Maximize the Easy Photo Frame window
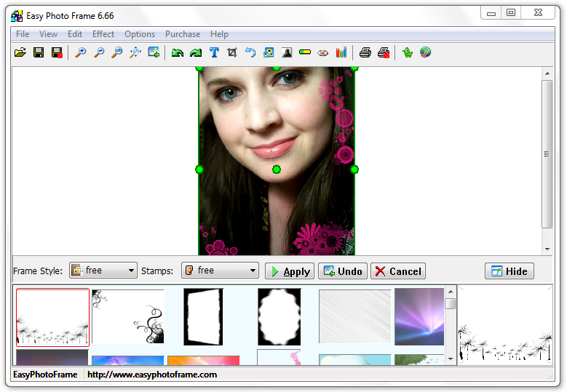 [x=510, y=12]
